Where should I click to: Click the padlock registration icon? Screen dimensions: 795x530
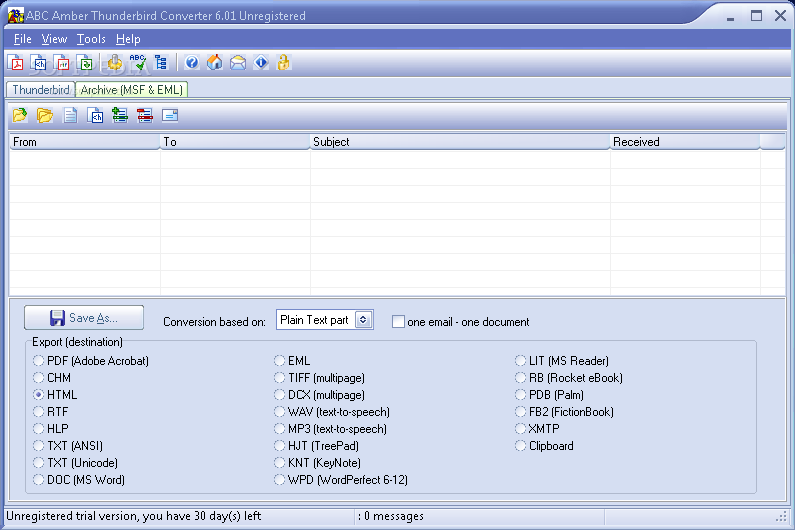pos(284,63)
